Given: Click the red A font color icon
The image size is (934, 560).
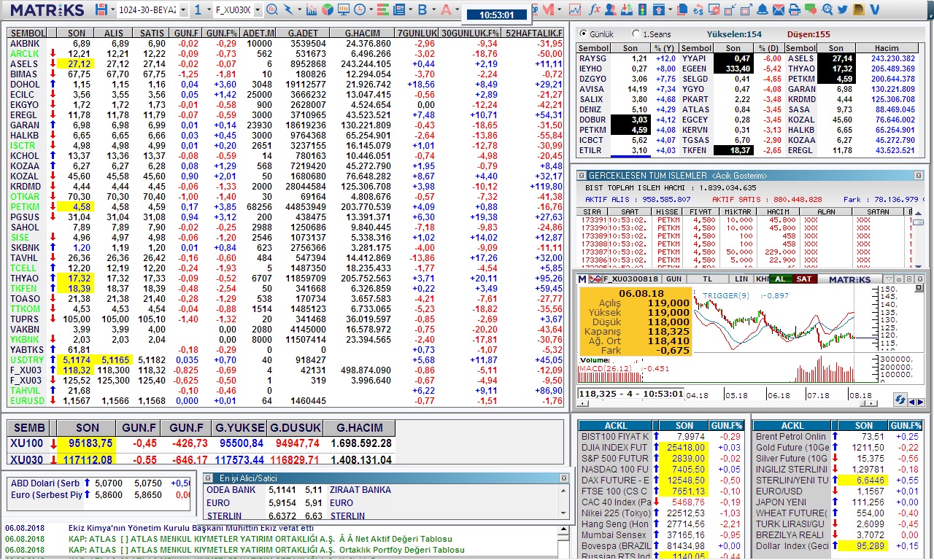Looking at the screenshot, I should pyautogui.click(x=447, y=9).
